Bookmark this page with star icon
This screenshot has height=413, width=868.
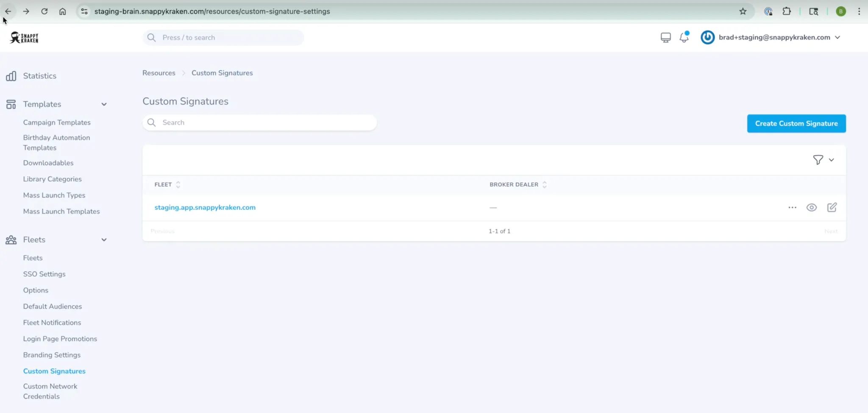743,11
